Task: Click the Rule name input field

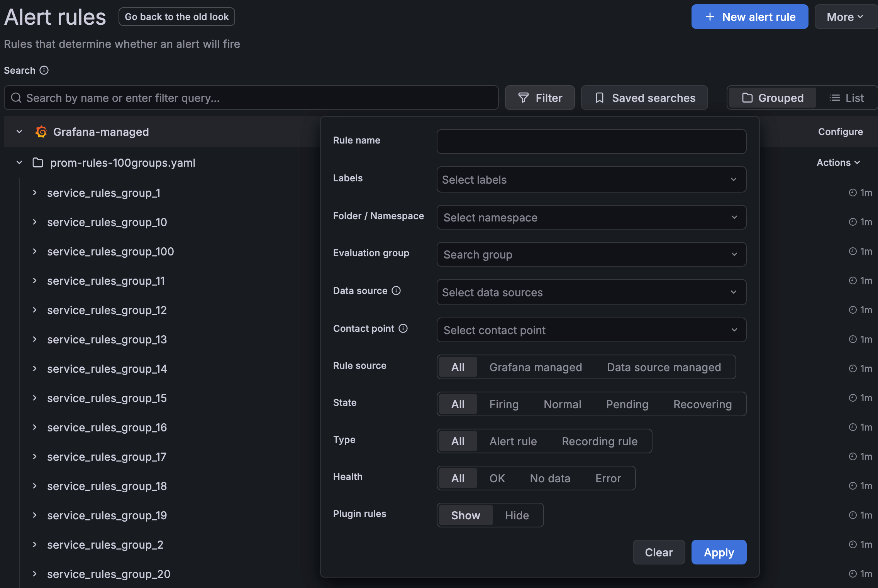Action: (x=591, y=142)
